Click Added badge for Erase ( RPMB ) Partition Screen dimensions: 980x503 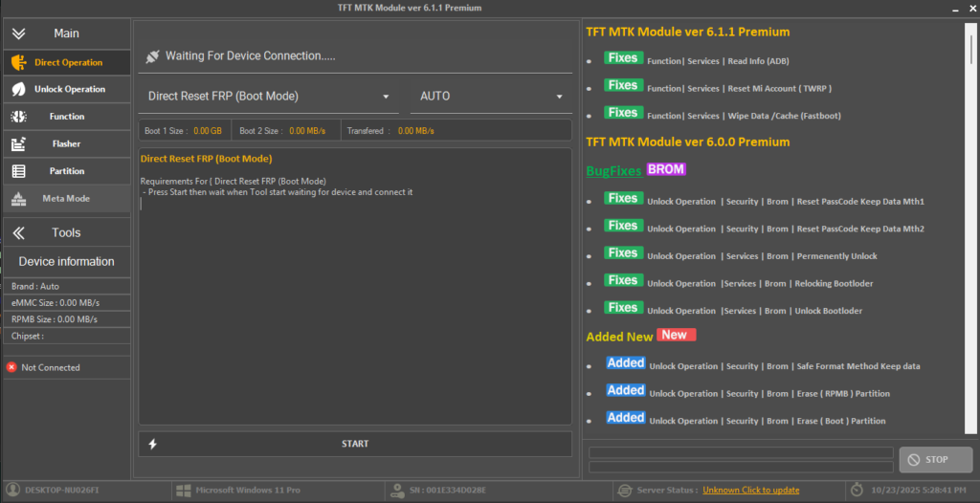(626, 390)
